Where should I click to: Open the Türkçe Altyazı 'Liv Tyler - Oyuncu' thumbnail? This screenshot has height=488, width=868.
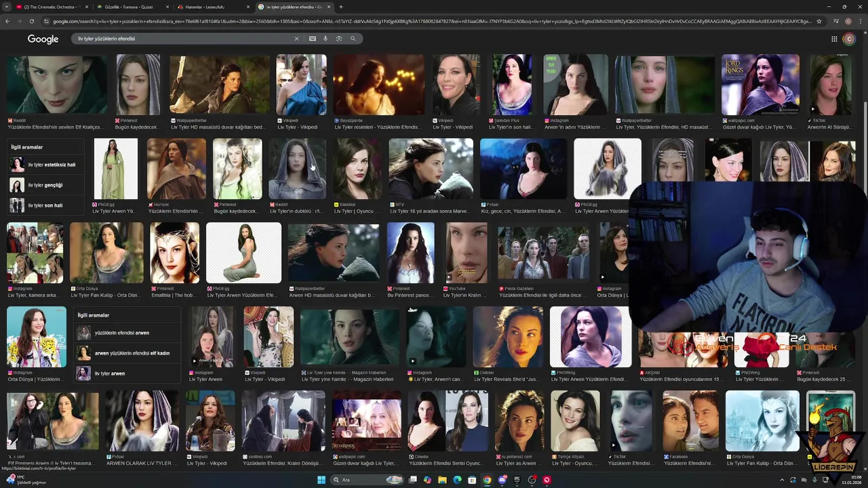(575, 421)
